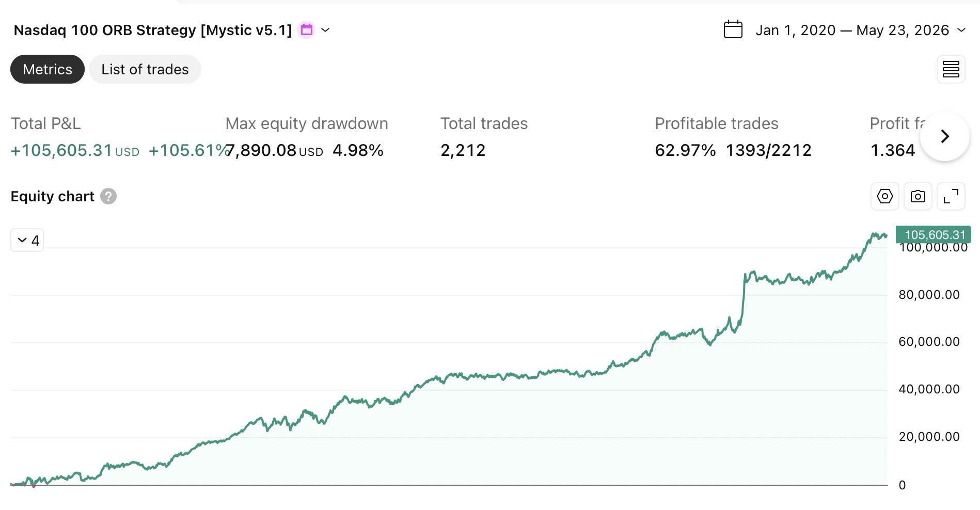Click the purple calendar badge icon
The height and width of the screenshot is (510, 980).
pos(307,30)
